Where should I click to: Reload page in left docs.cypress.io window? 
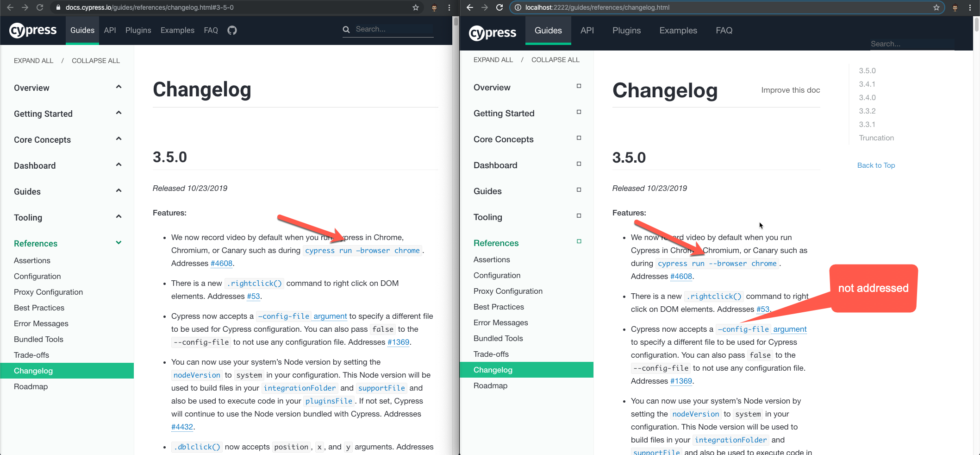coord(40,7)
